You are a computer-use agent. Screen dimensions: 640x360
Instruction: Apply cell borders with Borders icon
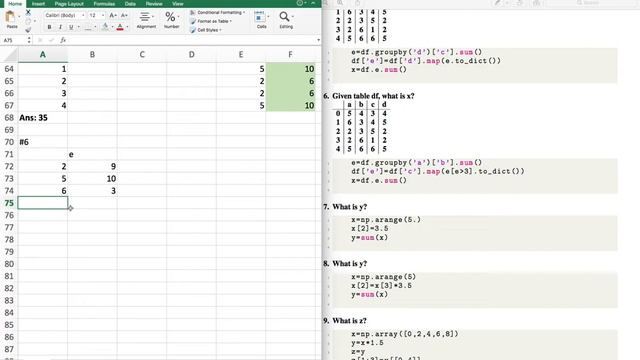coord(88,27)
